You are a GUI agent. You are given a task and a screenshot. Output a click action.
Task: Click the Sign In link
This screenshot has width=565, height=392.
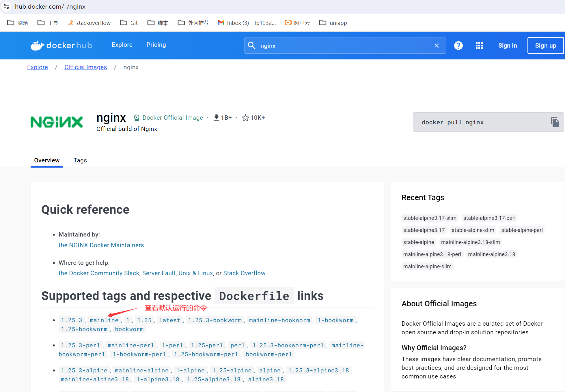508,46
